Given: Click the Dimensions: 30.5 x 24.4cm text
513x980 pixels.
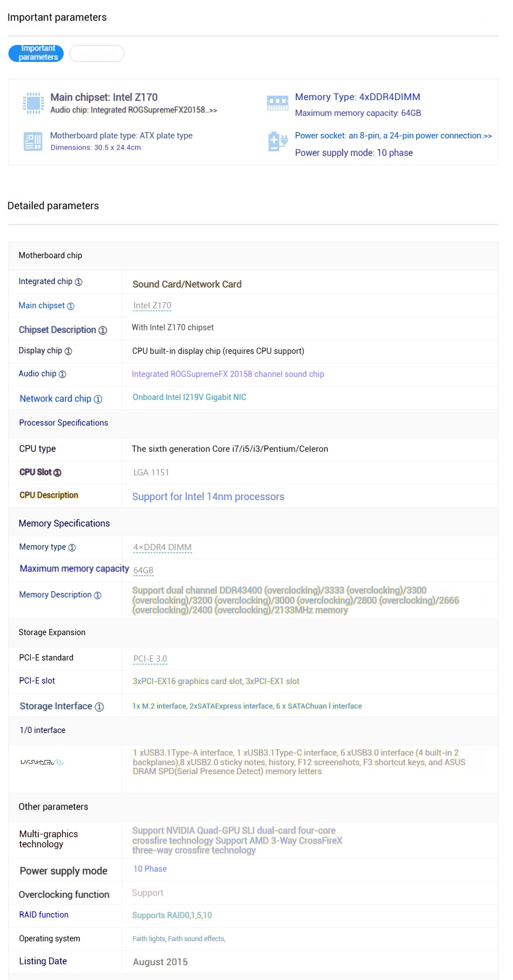Looking at the screenshot, I should [96, 147].
